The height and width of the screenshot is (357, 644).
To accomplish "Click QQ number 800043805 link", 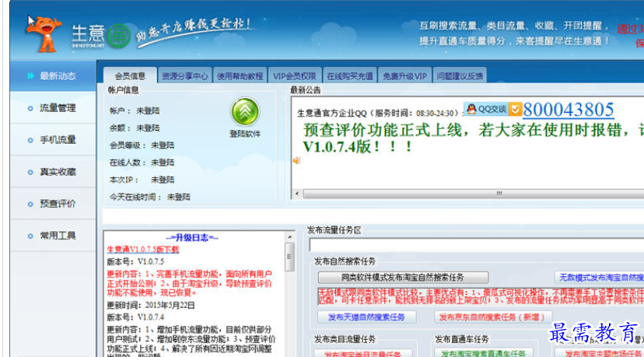I will coord(568,110).
